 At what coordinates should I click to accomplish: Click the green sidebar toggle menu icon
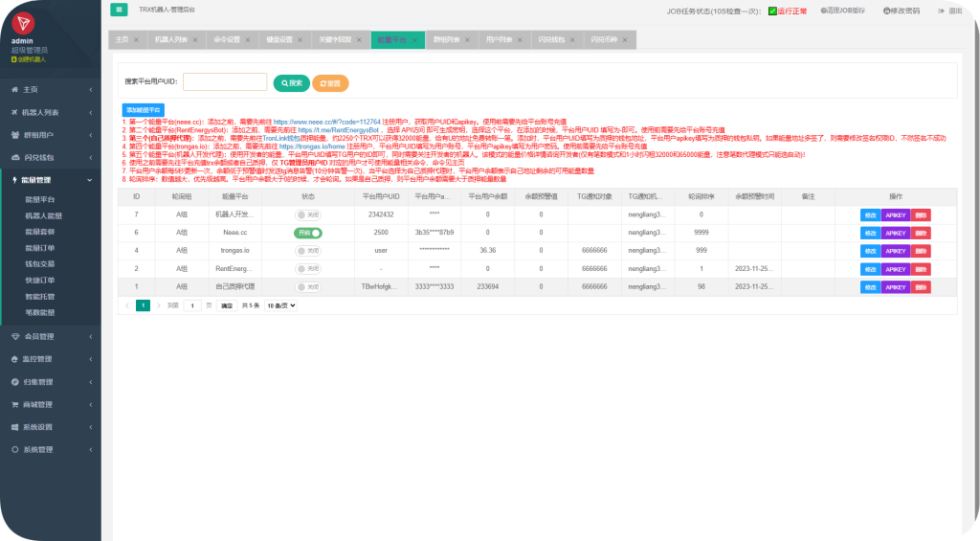[119, 10]
